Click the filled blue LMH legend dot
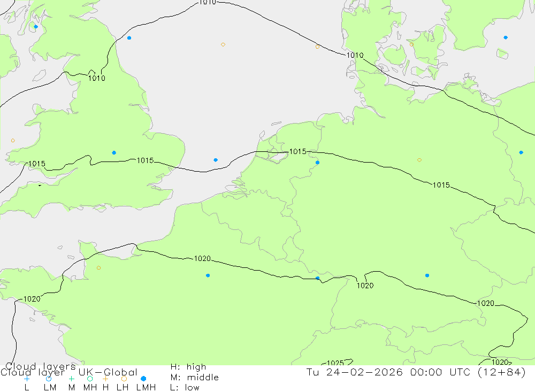 click(x=143, y=379)
